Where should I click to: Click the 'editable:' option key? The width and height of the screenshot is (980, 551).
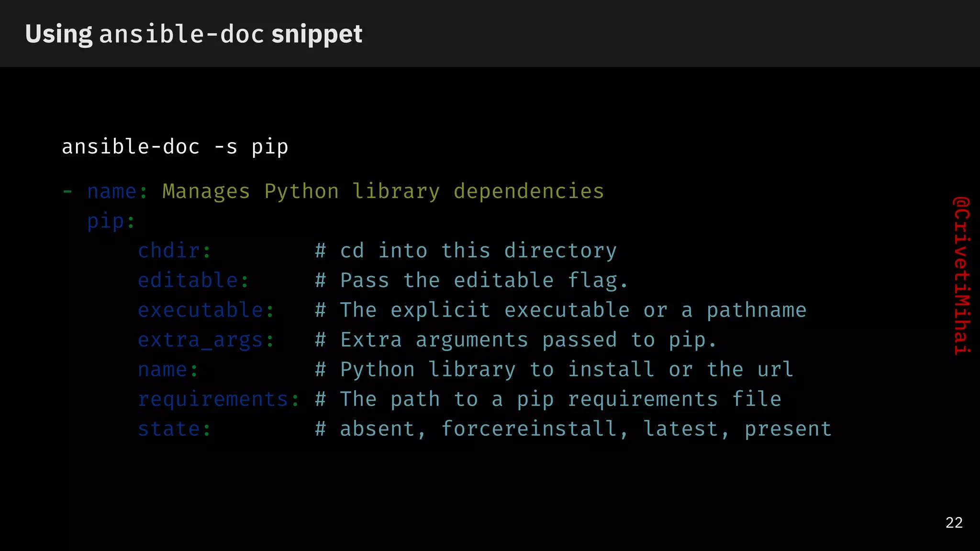pos(193,280)
